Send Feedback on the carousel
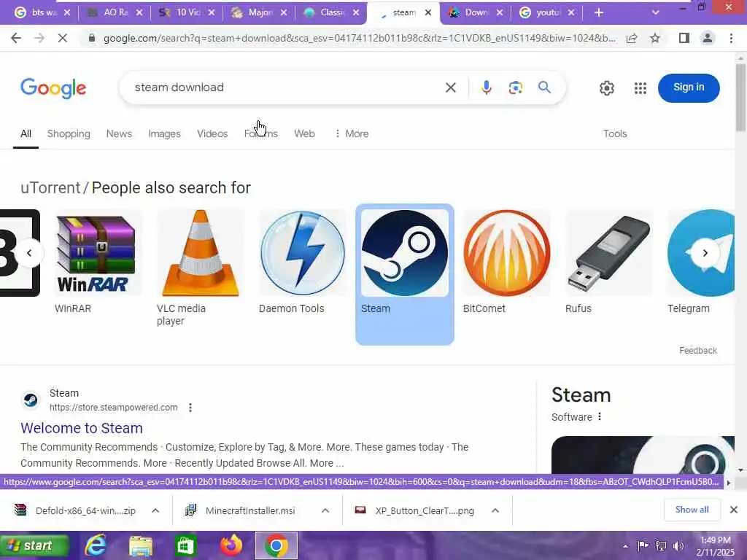747x560 pixels. (698, 351)
